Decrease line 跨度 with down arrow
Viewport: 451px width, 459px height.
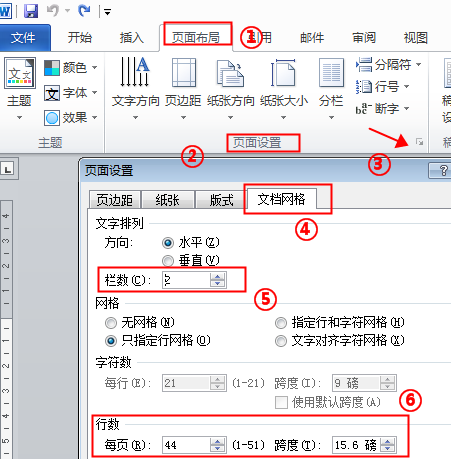388,449
